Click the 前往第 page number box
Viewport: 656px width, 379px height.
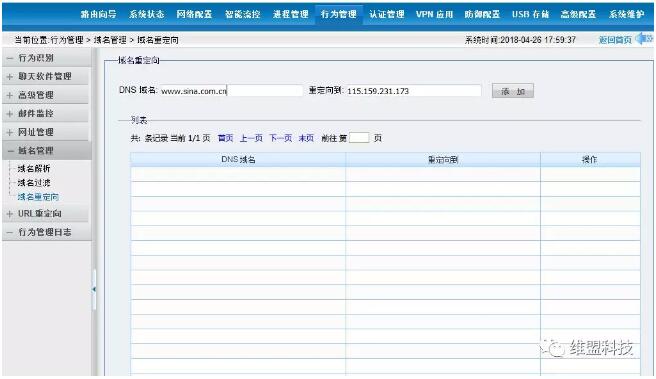point(359,138)
